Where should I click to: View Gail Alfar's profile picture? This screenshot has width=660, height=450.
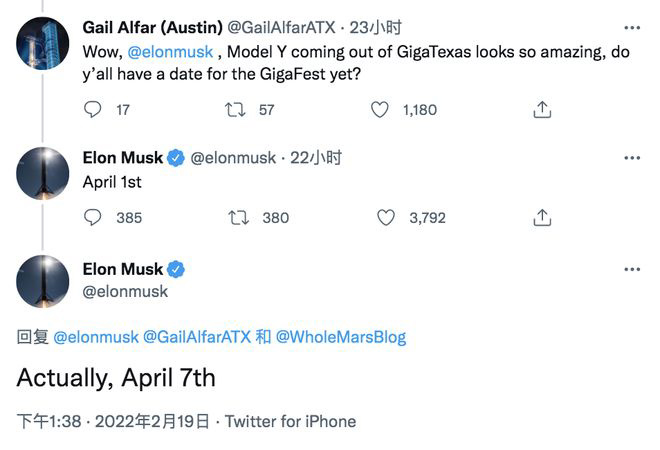[x=43, y=43]
